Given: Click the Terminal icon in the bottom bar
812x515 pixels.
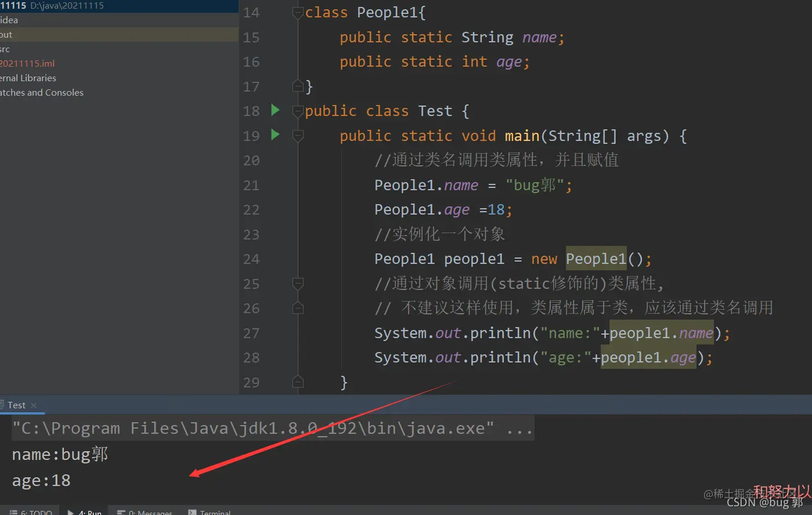Looking at the screenshot, I should (x=192, y=513).
